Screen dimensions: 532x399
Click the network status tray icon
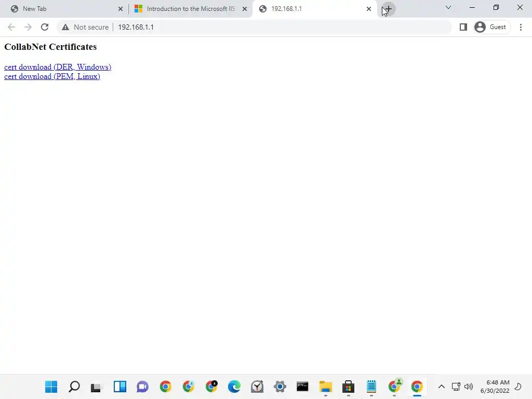coord(456,387)
